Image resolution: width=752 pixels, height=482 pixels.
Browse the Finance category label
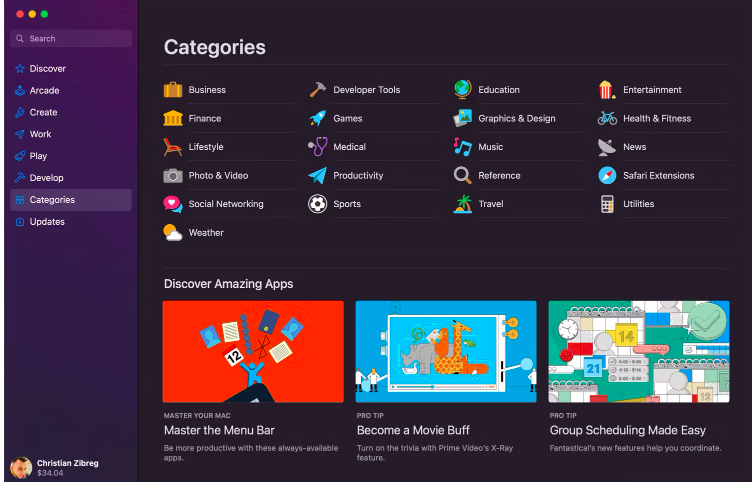[205, 118]
